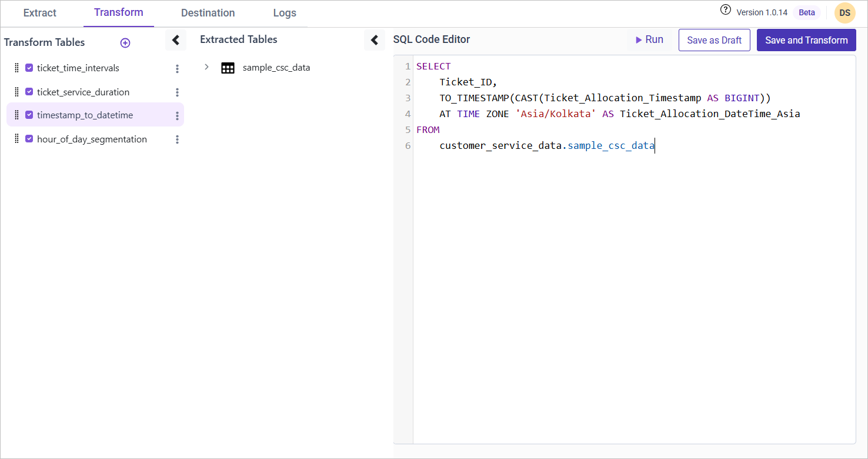
Task: Switch to the Extract tab
Action: (40, 13)
